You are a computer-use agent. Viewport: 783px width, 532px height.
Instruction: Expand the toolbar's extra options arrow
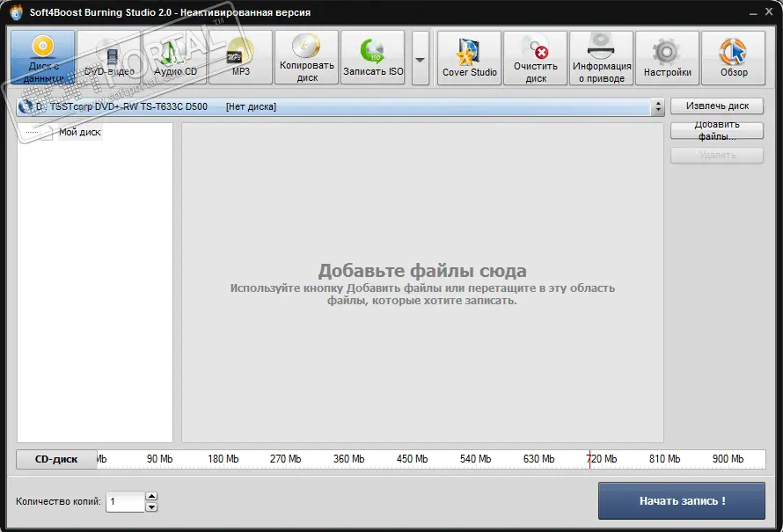pos(421,59)
